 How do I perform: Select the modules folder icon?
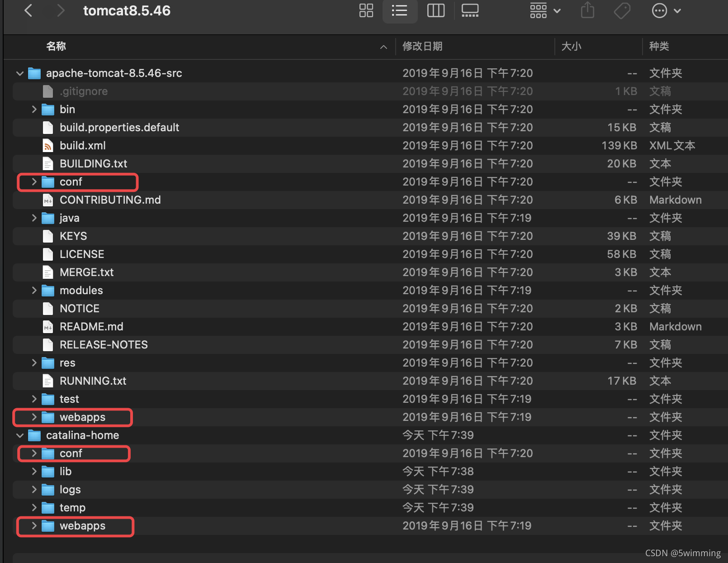[48, 291]
